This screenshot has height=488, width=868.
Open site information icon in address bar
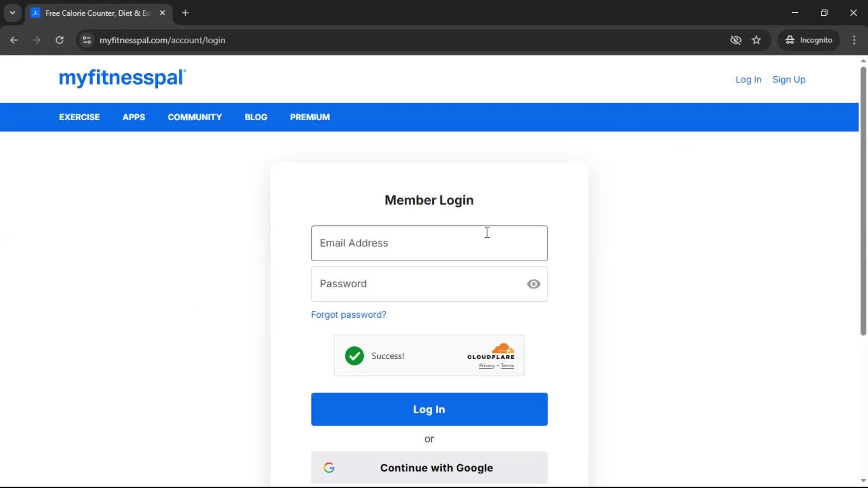[87, 40]
